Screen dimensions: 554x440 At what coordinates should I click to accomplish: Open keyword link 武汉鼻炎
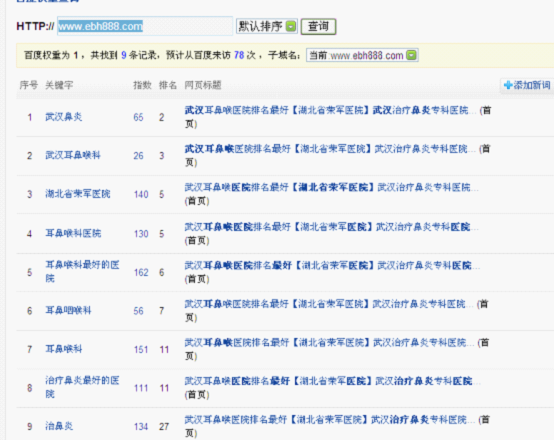pos(64,117)
